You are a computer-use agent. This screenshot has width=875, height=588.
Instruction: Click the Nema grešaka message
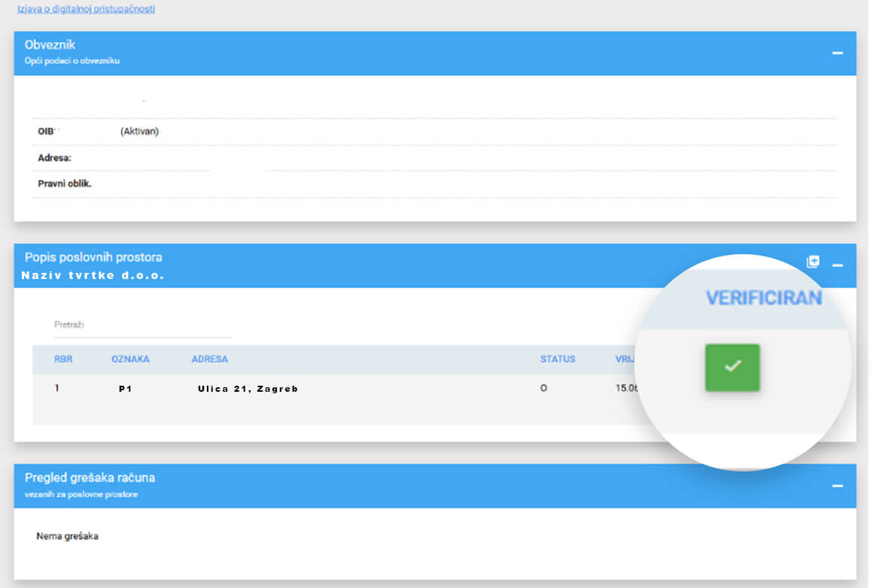[x=67, y=536]
